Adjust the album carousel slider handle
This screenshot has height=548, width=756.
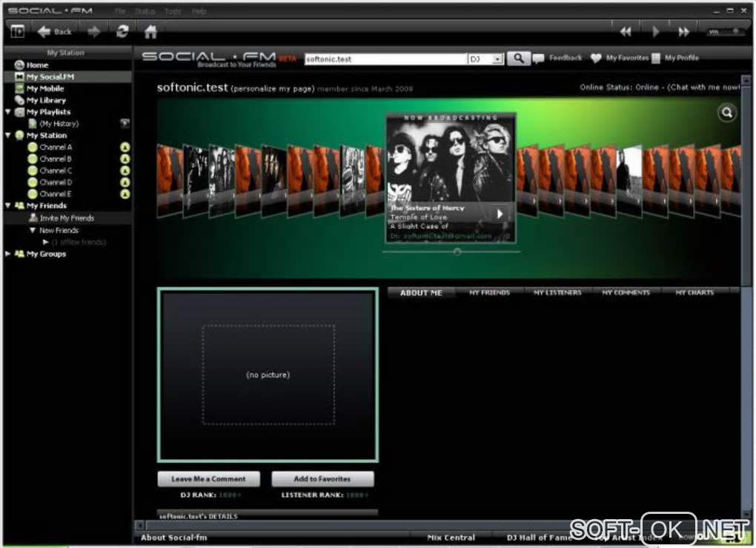[457, 252]
